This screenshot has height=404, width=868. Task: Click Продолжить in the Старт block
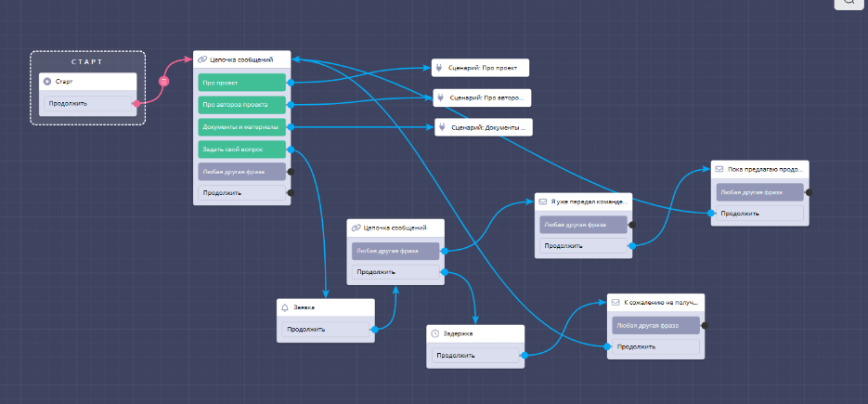87,103
